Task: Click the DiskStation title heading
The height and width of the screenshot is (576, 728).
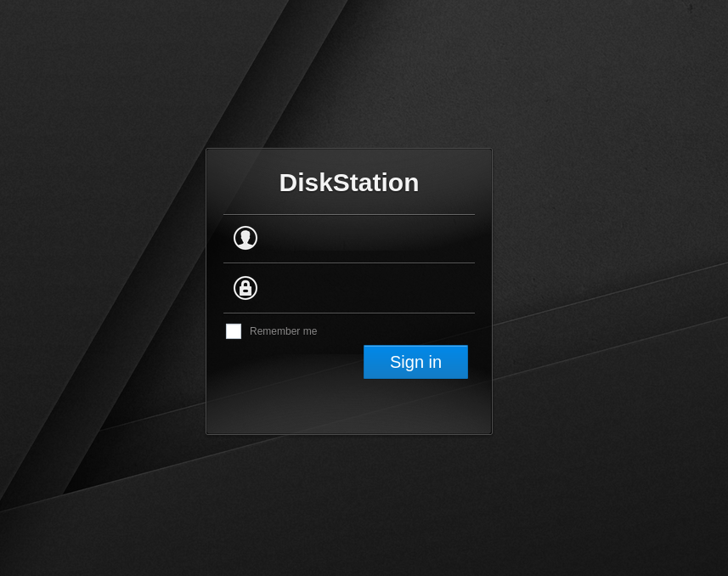Action: pos(349,183)
